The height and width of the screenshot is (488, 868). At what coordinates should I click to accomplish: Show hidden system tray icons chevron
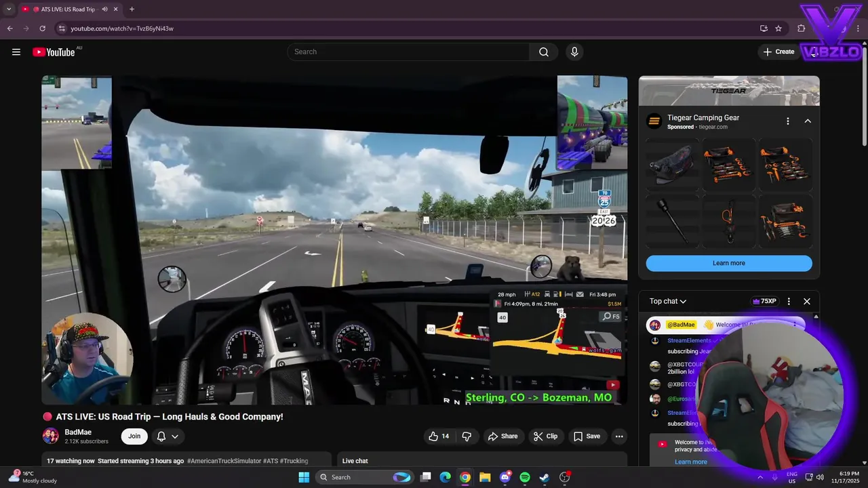point(759,477)
